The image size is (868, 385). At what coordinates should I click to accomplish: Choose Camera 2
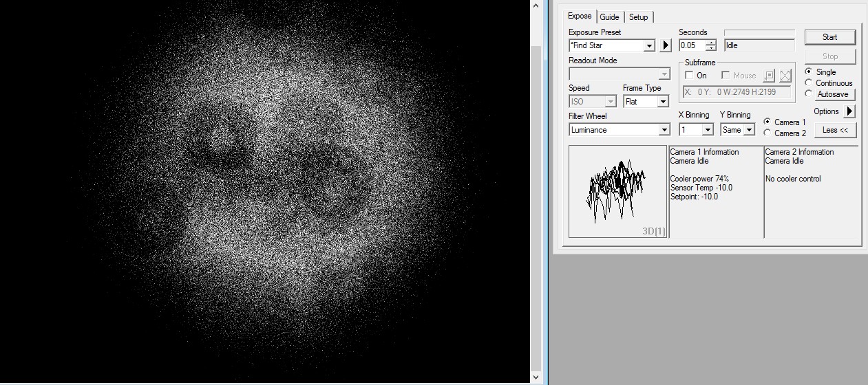[x=768, y=133]
